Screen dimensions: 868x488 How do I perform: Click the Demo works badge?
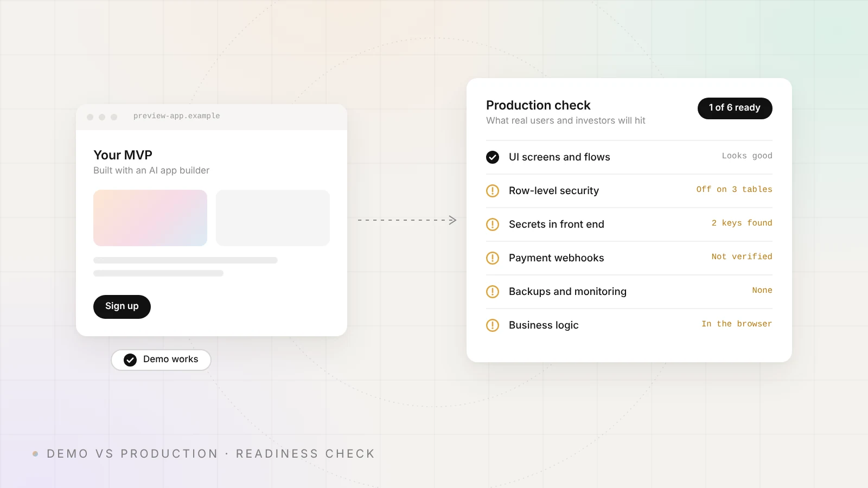[x=161, y=359]
